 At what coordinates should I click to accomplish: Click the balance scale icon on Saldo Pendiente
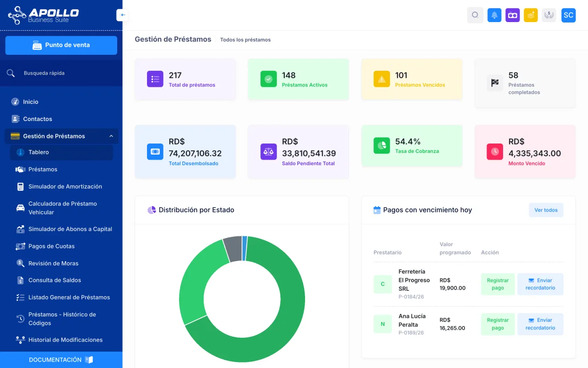pos(269,152)
